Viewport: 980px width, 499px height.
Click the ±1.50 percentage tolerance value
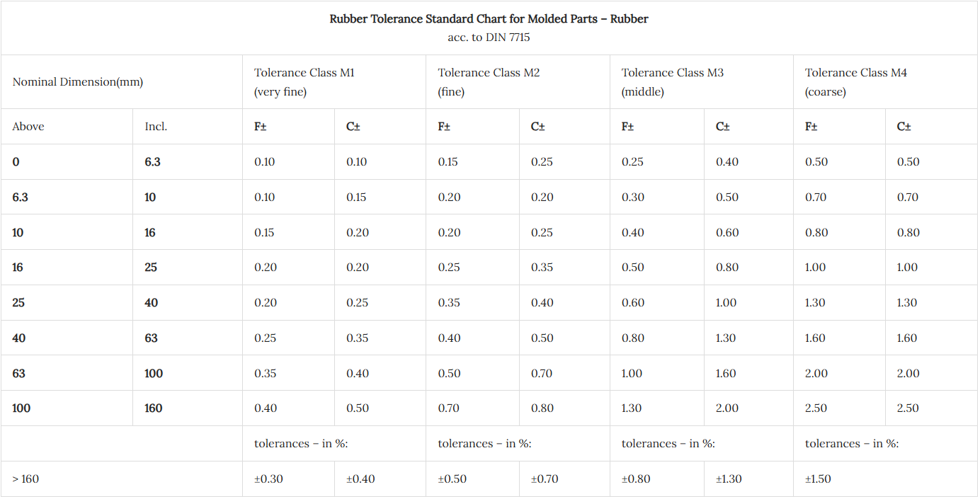click(818, 479)
